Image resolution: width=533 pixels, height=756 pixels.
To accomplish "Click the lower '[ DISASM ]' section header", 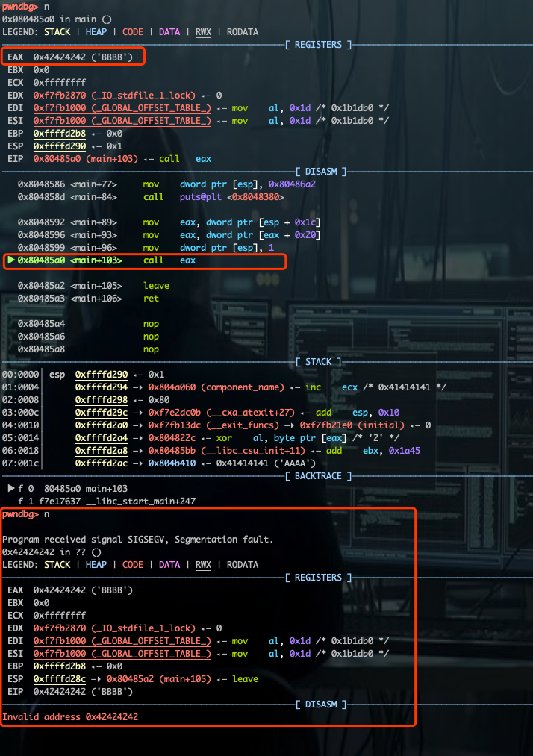I will pyautogui.click(x=321, y=705).
